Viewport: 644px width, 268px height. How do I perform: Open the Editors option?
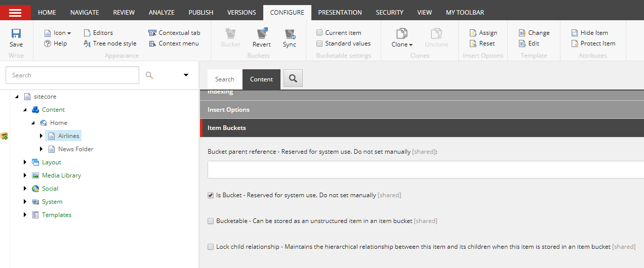[x=98, y=33]
